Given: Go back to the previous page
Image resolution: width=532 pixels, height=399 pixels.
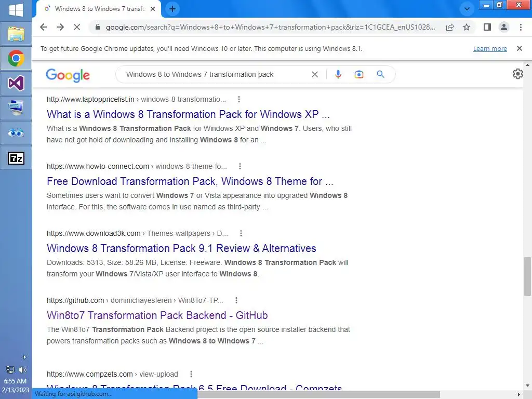Looking at the screenshot, I should coord(44,27).
